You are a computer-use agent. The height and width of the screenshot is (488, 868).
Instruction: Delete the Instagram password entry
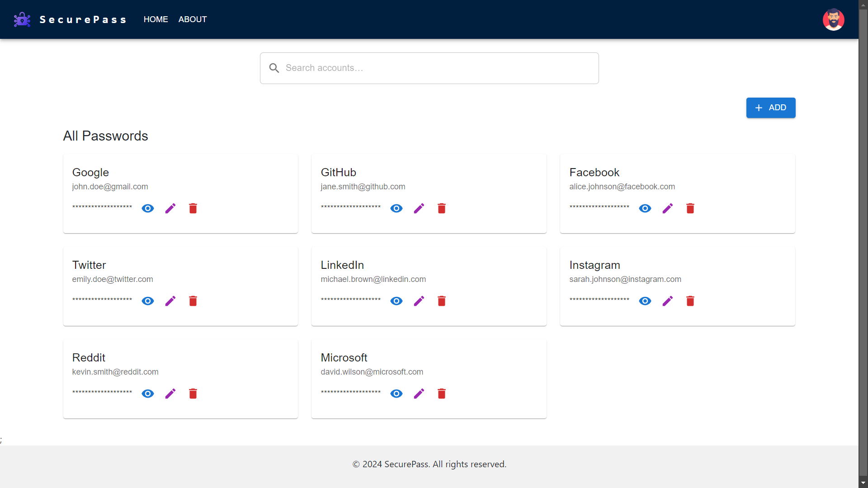[690, 301]
